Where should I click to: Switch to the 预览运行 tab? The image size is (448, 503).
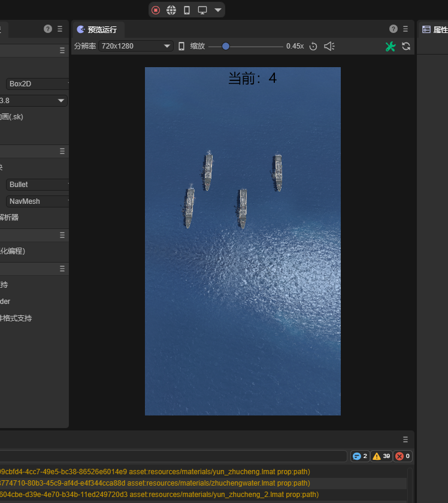98,29
